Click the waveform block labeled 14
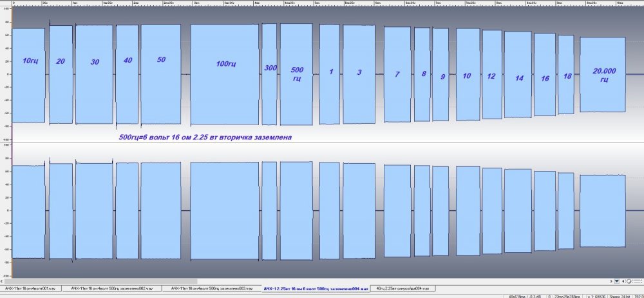The height and width of the screenshot is (298, 644). coord(518,74)
